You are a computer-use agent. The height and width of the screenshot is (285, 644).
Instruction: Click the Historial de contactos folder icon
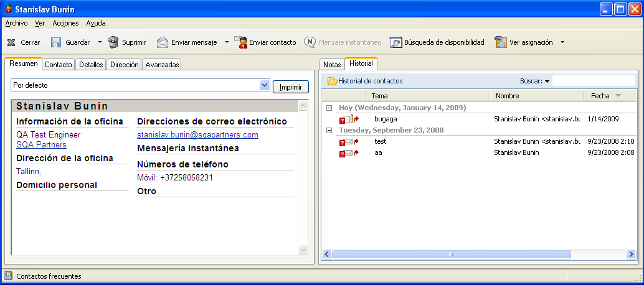click(x=332, y=81)
